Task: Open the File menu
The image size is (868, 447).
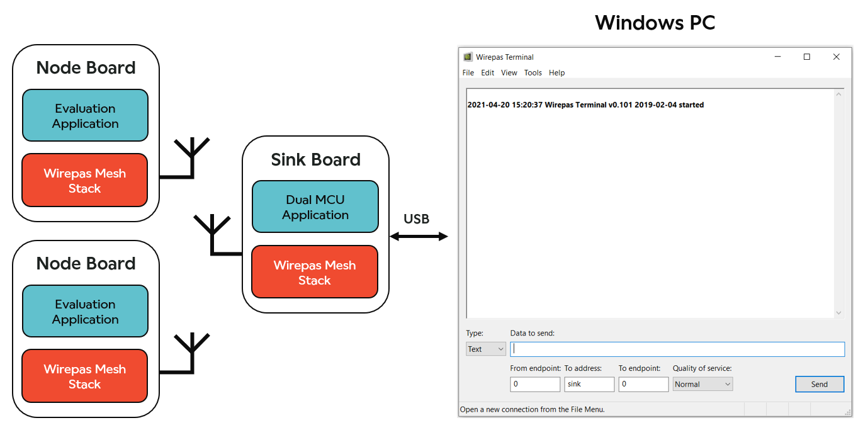Action: (468, 72)
